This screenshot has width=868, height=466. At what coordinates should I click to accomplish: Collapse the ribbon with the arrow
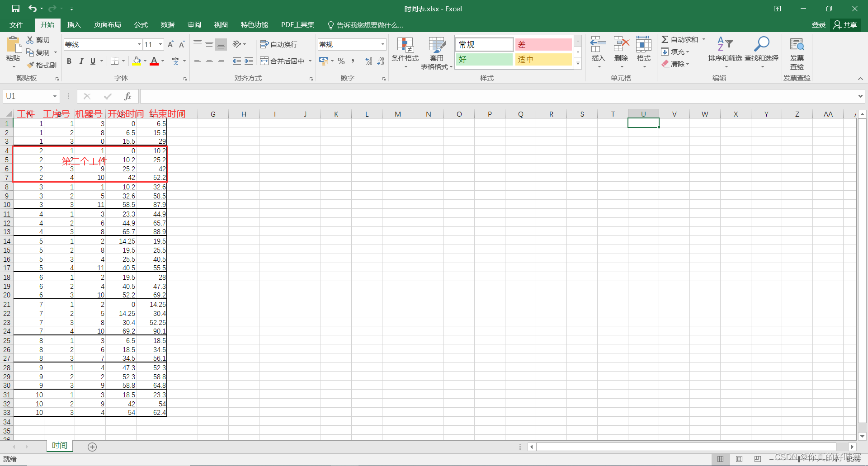pyautogui.click(x=860, y=78)
